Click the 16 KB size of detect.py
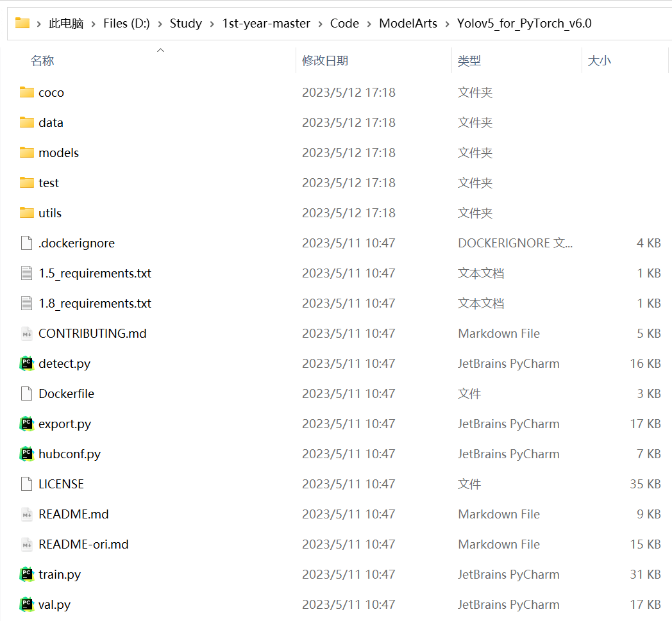Viewport: 672px width, 621px height. pyautogui.click(x=645, y=363)
